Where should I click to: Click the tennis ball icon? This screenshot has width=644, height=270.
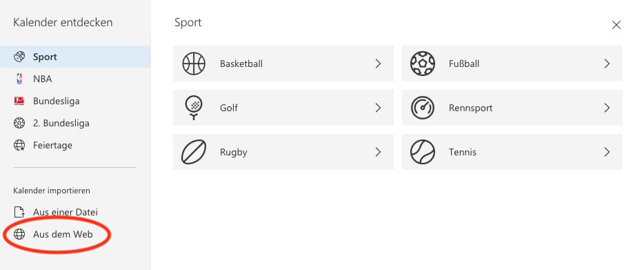point(422,152)
